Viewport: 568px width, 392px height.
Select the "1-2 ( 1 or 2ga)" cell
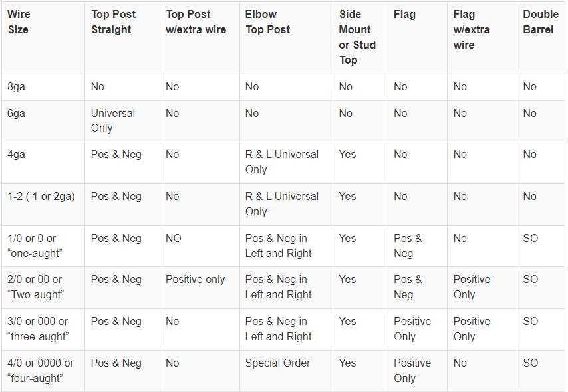pyautogui.click(x=41, y=196)
